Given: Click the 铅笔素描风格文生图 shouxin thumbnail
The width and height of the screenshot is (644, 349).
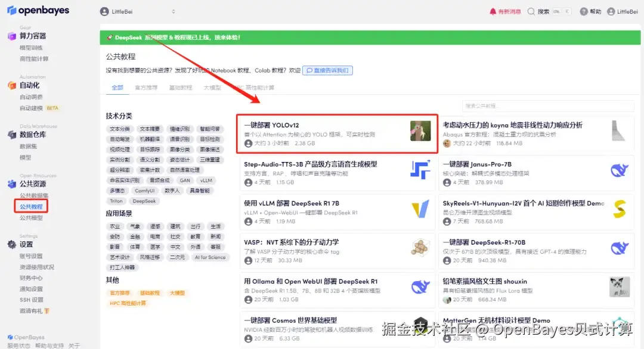Looking at the screenshot, I should coord(620,286).
